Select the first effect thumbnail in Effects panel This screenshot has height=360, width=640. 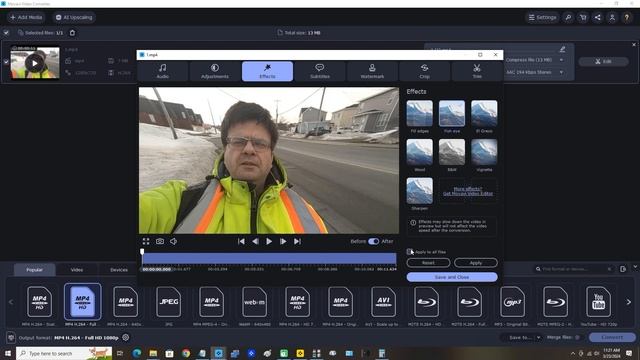[x=420, y=113]
